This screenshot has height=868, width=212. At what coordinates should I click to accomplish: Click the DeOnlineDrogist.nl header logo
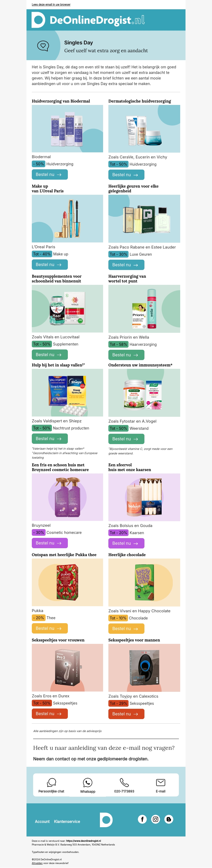(x=88, y=20)
